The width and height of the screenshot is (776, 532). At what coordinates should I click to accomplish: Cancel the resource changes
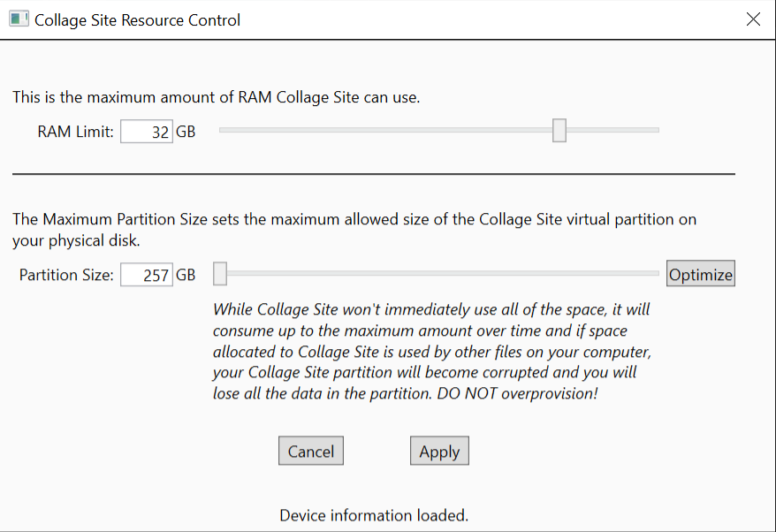point(310,451)
